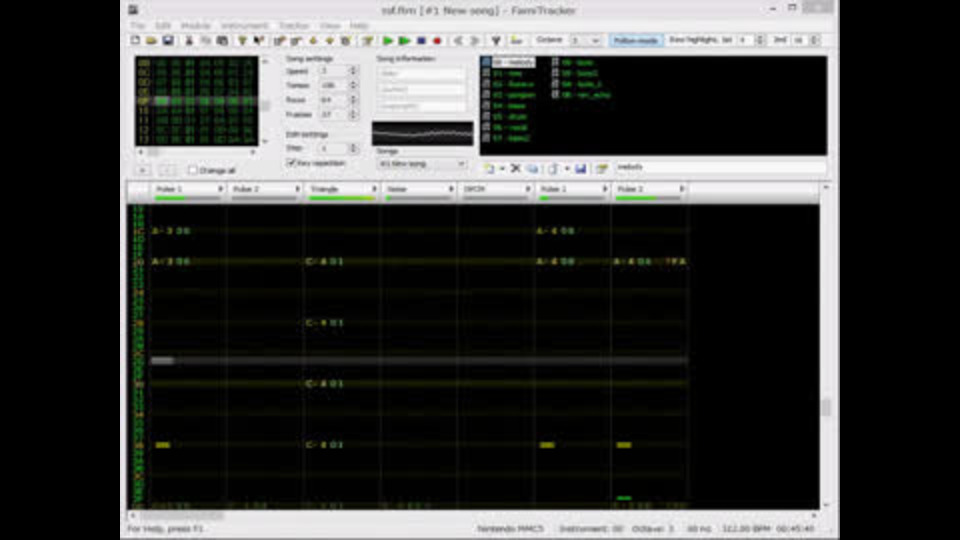Screen dimensions: 960x540
Task: Stop playback with the blue square
Action: click(421, 40)
